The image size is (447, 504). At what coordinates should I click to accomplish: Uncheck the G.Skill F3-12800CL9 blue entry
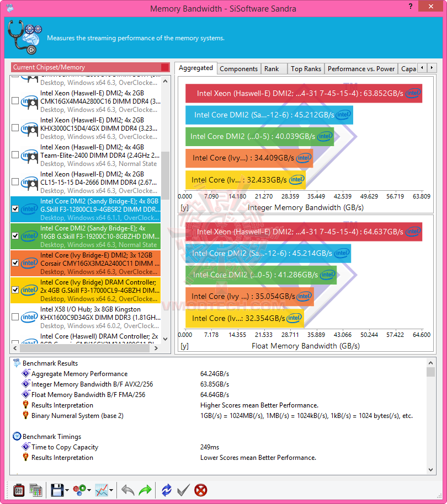coord(15,208)
